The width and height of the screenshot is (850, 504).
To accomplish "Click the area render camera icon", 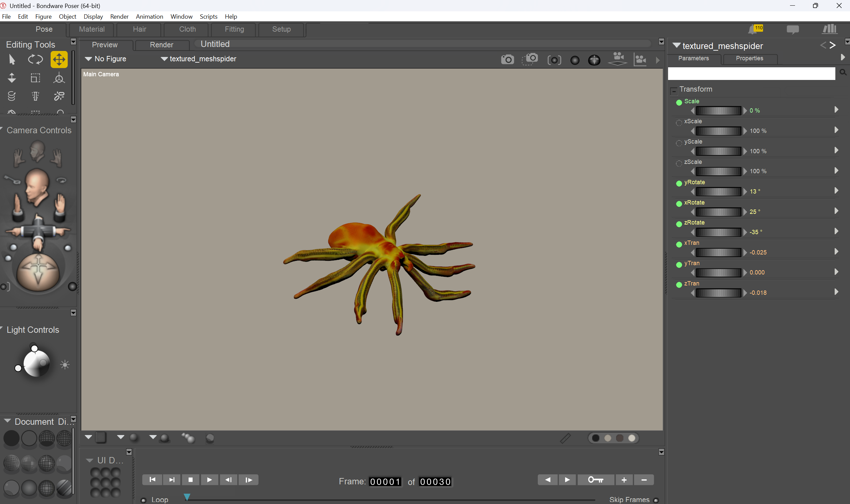I will 530,59.
